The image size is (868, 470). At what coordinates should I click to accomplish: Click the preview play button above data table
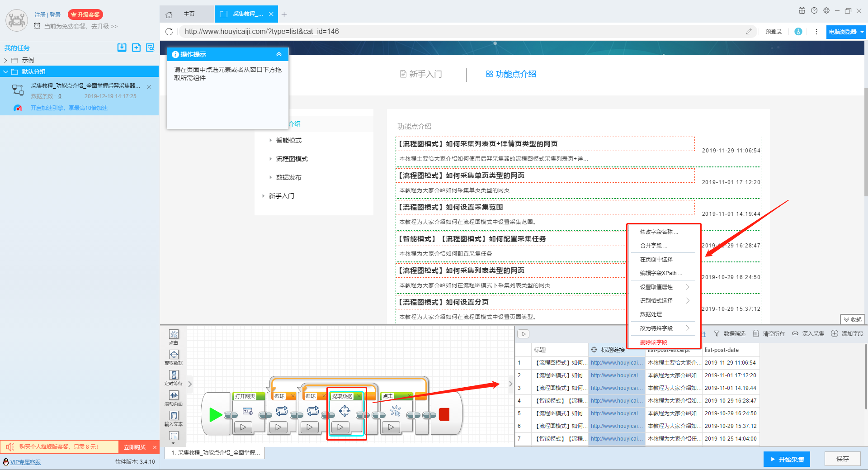point(524,334)
